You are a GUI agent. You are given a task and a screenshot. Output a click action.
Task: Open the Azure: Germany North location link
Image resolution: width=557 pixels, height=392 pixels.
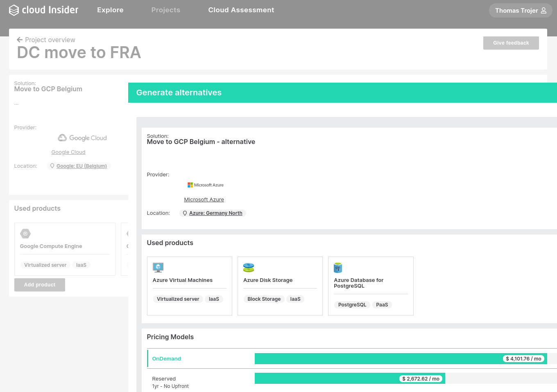pyautogui.click(x=216, y=213)
